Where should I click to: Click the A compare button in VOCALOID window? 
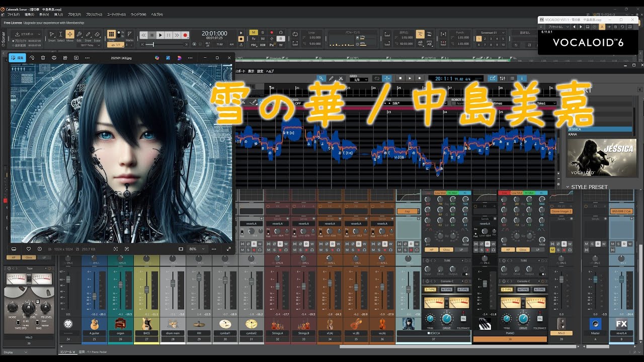tap(602, 27)
